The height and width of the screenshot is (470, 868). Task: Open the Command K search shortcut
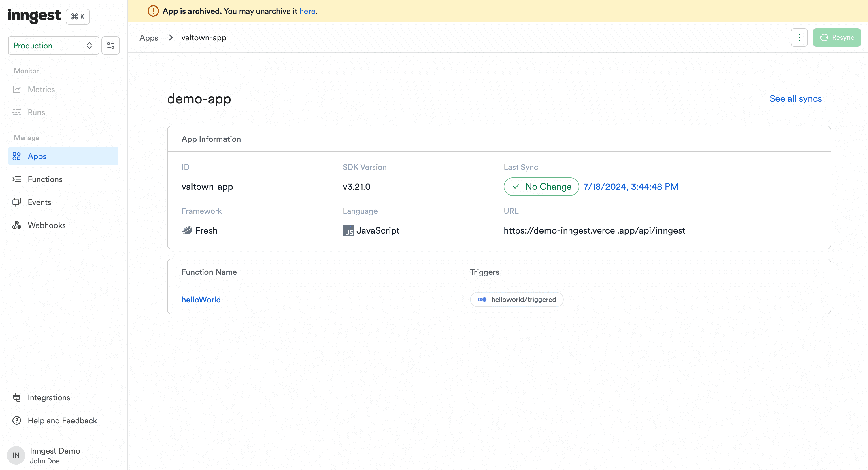[x=78, y=16]
